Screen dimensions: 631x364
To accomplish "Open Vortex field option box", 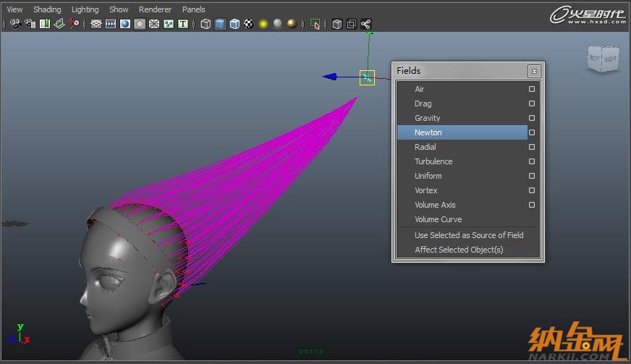I will coord(532,190).
